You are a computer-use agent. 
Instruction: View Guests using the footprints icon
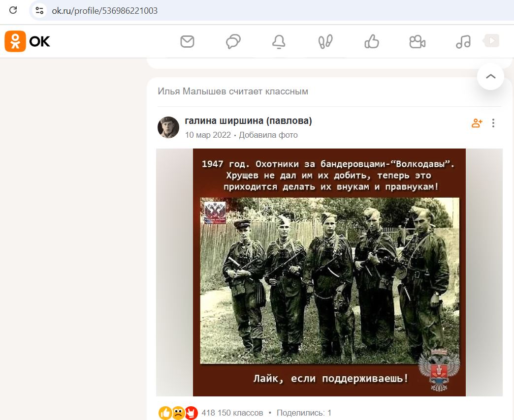325,41
